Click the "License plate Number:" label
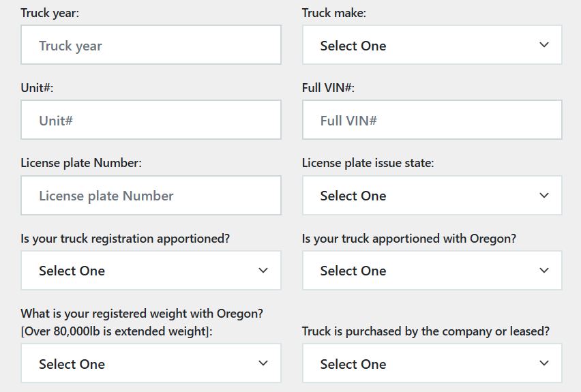Image resolution: width=581 pixels, height=392 pixels. click(x=81, y=163)
